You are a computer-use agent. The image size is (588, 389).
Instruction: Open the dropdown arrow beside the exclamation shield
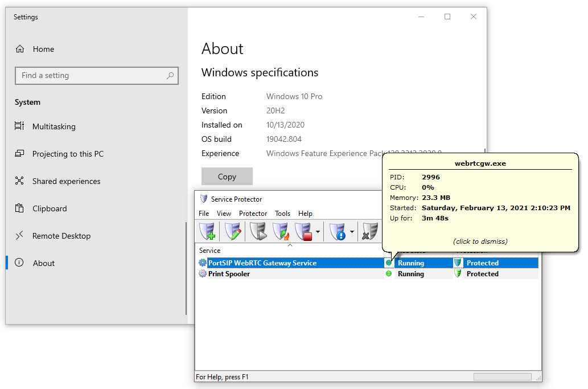(352, 231)
